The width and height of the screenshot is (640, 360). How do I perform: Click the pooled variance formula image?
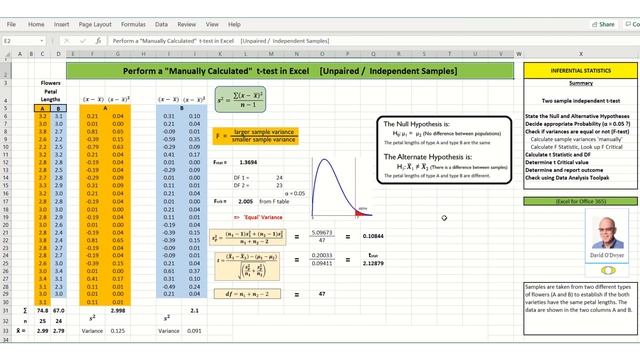(248, 237)
